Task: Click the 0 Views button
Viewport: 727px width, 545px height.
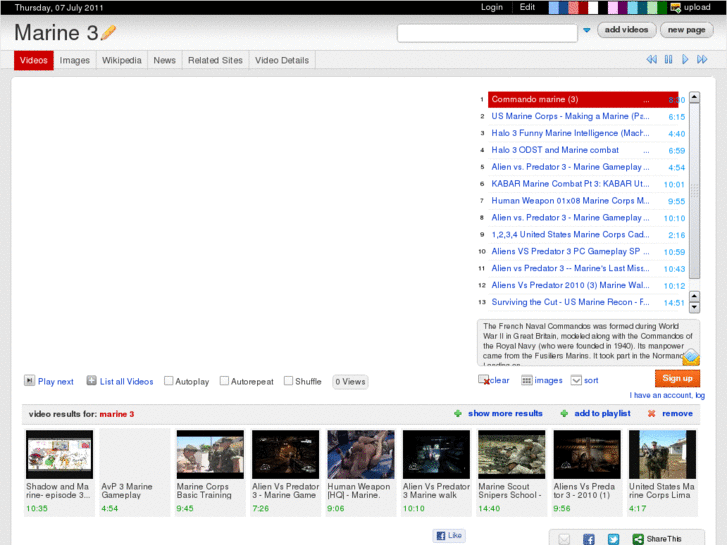Action: pyautogui.click(x=351, y=381)
